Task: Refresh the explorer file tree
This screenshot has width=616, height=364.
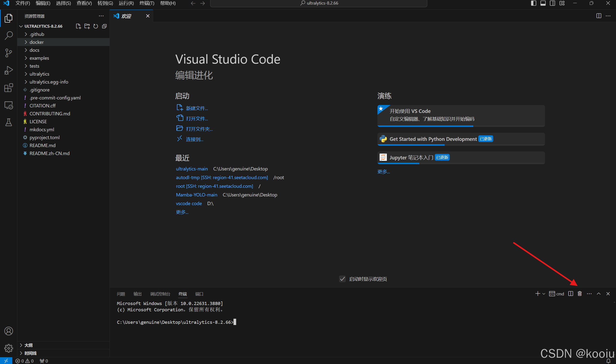Action: coord(96,26)
